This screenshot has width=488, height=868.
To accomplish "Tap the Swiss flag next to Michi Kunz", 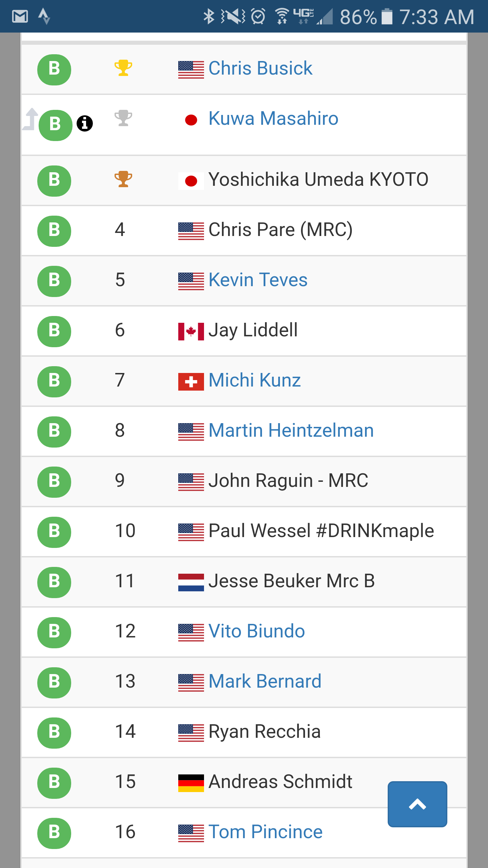I will [191, 381].
